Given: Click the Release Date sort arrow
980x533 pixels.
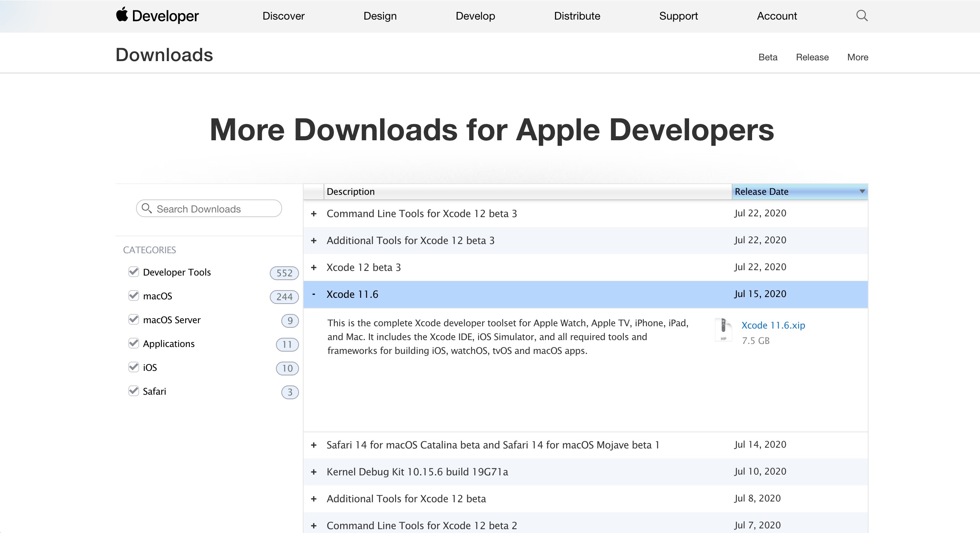Looking at the screenshot, I should (x=862, y=191).
